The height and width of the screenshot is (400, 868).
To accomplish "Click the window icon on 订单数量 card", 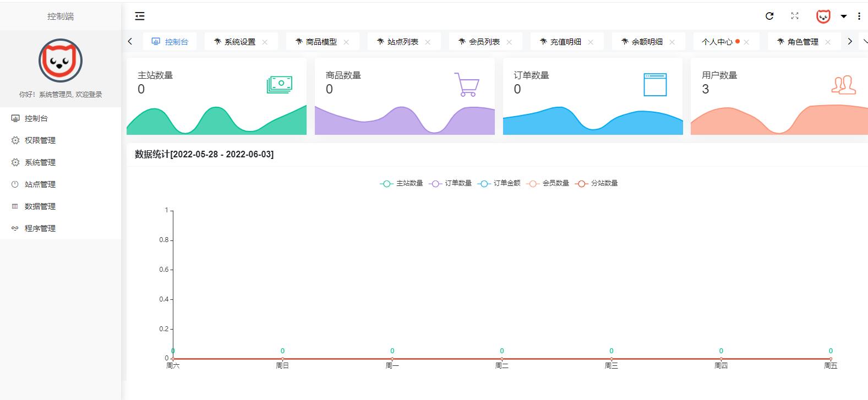I will pos(655,85).
